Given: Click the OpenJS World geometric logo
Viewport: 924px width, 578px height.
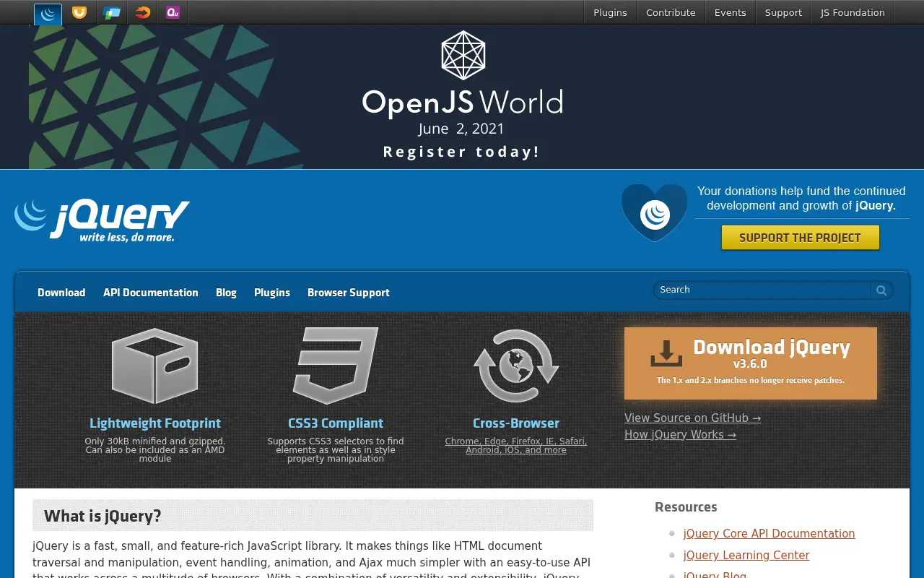Looking at the screenshot, I should click(463, 55).
